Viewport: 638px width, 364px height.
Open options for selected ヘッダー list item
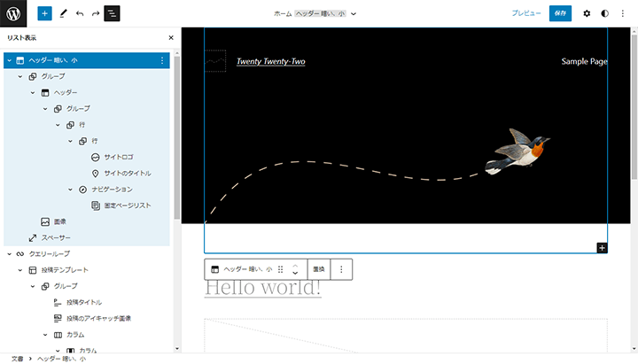[161, 60]
